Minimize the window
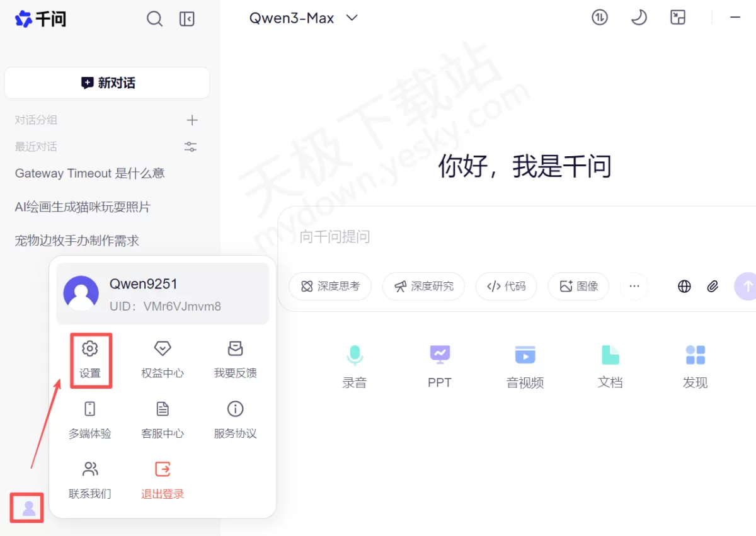Screen dimensions: 756x536 735,18
